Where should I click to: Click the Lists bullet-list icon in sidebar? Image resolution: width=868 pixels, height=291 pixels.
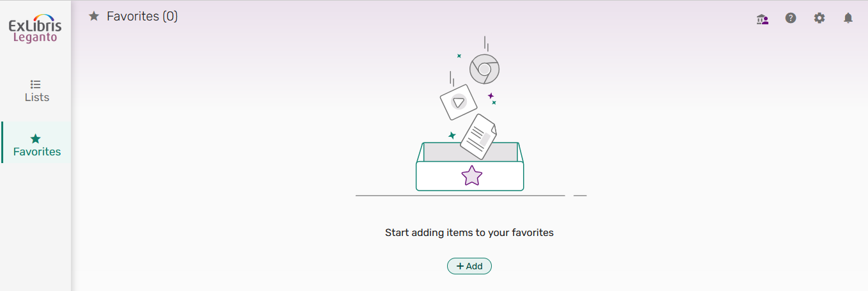(x=36, y=84)
